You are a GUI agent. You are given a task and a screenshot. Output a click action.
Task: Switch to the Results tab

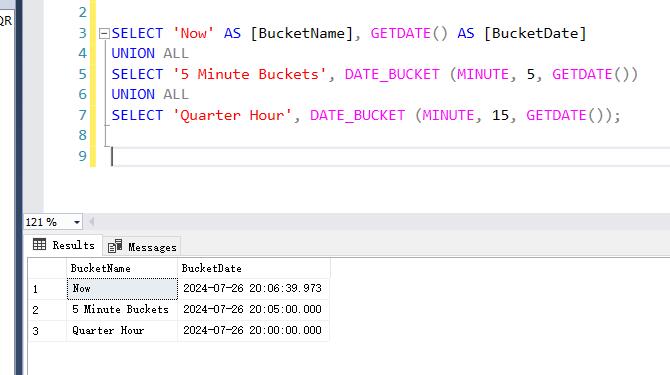[64, 245]
